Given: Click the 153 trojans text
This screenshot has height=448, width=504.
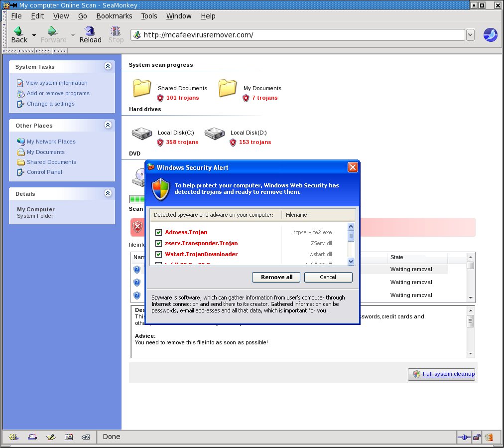Looking at the screenshot, I should click(x=255, y=142).
